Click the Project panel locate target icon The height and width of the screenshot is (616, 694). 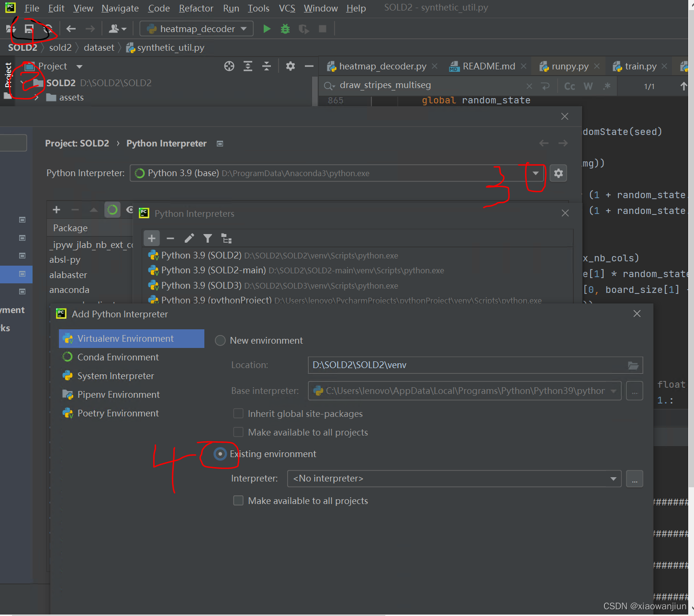point(229,67)
